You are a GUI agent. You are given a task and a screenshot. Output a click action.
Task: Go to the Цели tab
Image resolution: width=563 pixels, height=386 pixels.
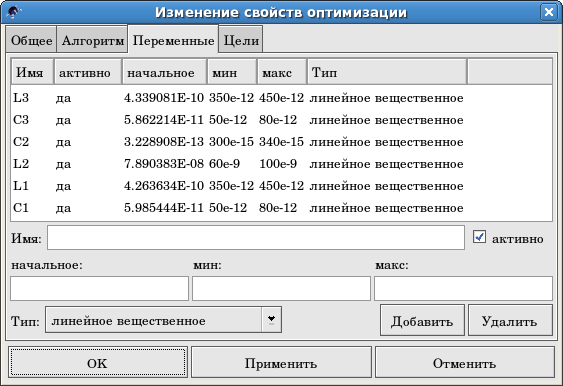(241, 40)
